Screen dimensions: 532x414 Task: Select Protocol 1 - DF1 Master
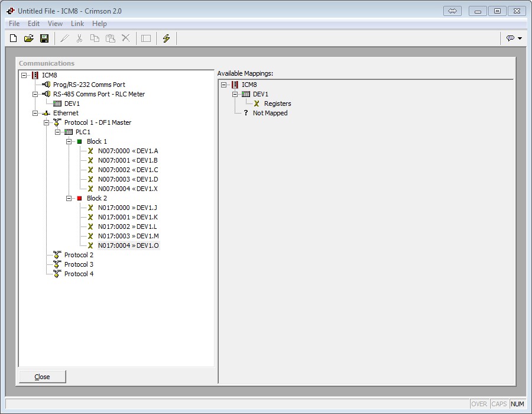click(98, 122)
